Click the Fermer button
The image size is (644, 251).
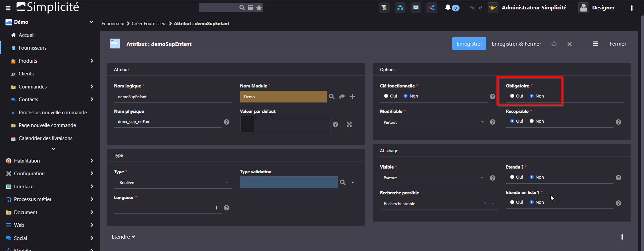point(618,44)
